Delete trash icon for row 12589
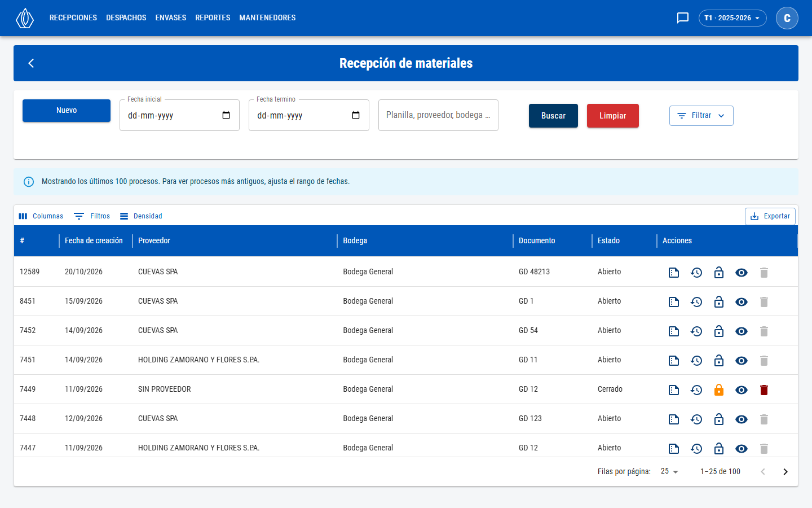Screen dimensions: 812x508 click(x=764, y=273)
